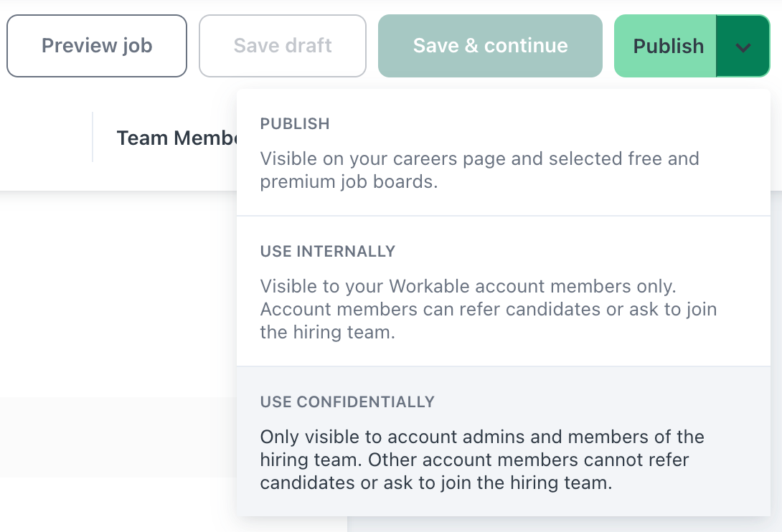
Task: Click the dark green dropdown toggle beside Publish
Action: click(743, 47)
